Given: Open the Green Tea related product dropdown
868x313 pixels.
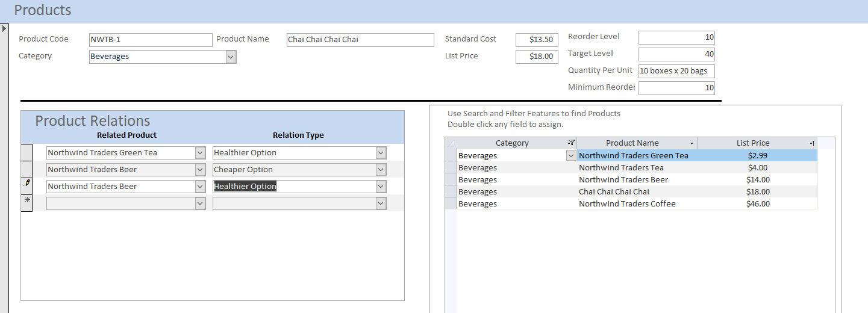Looking at the screenshot, I should click(201, 153).
